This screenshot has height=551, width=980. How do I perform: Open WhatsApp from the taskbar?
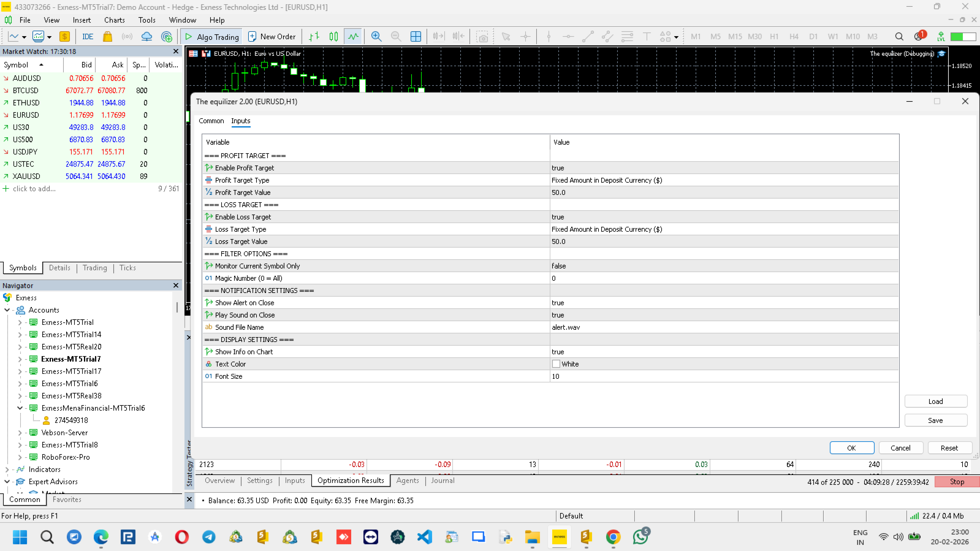pos(640,537)
